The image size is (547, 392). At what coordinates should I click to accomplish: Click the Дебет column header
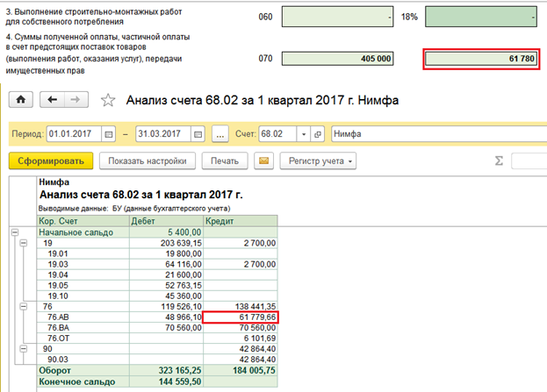tap(166, 221)
